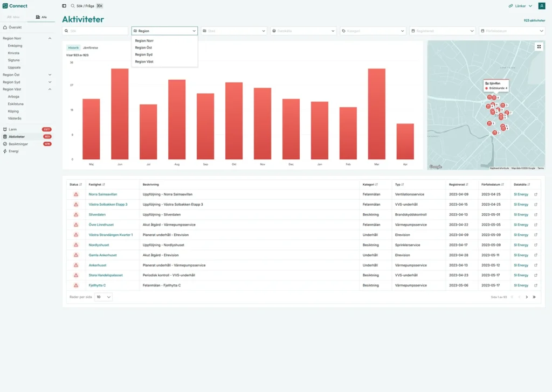Click the Sjövillan map marker popup
The width and height of the screenshot is (552, 392).
[x=496, y=86]
